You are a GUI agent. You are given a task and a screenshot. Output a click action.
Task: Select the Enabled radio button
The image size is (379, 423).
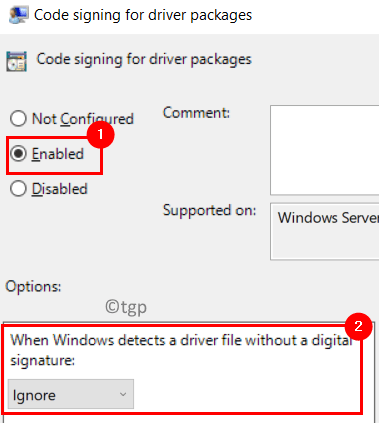point(18,154)
